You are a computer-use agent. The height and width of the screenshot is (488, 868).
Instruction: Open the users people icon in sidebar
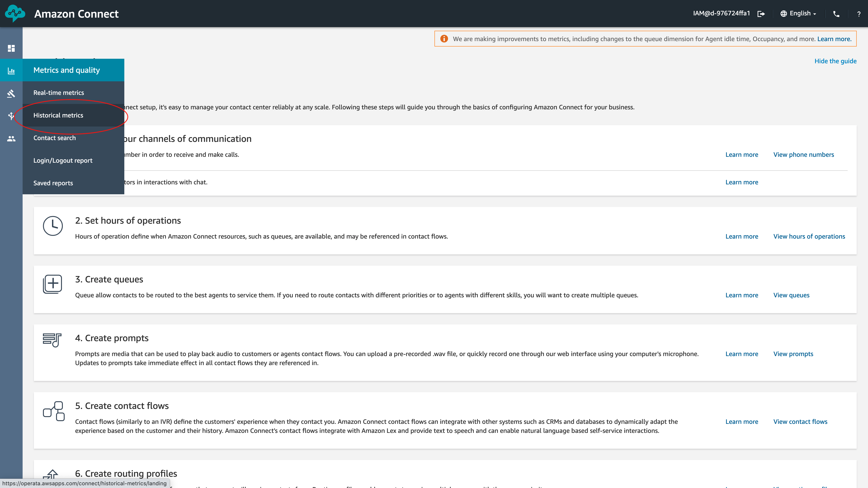11,138
